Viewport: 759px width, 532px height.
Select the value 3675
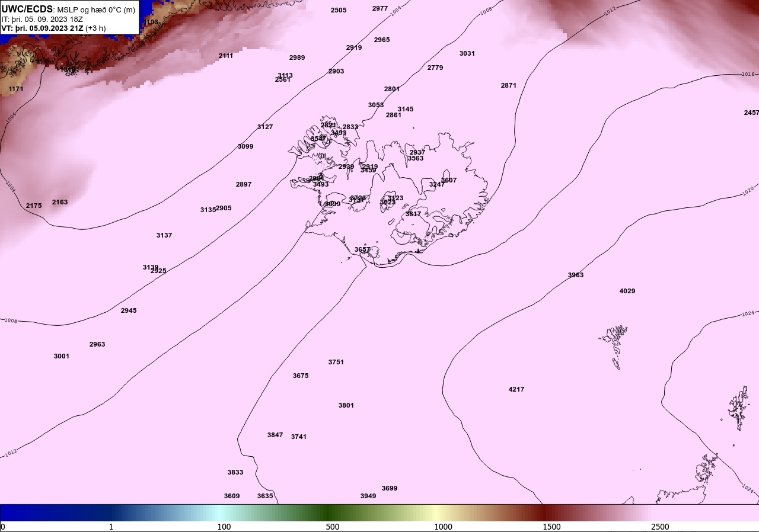[x=301, y=376]
